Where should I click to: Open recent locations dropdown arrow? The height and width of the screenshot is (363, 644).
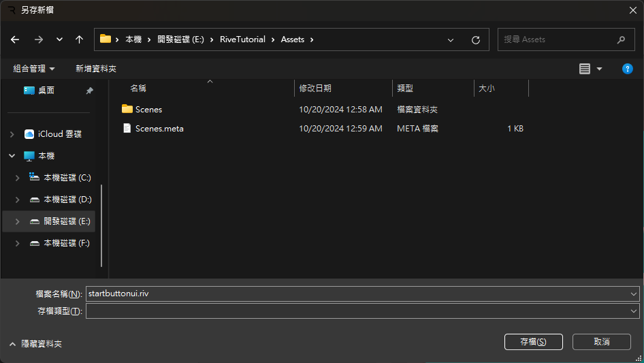coord(59,40)
